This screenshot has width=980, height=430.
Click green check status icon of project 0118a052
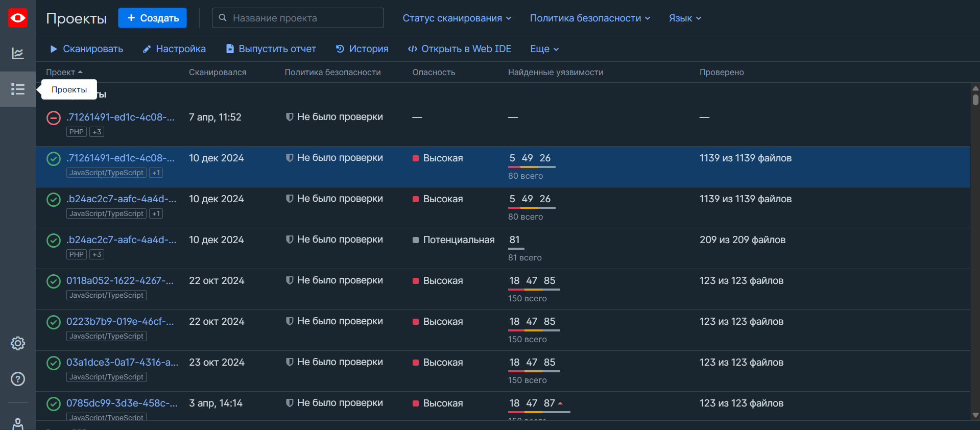(54, 281)
